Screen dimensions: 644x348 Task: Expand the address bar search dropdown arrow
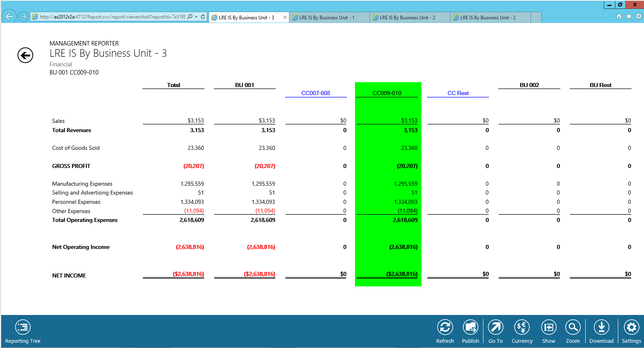196,17
